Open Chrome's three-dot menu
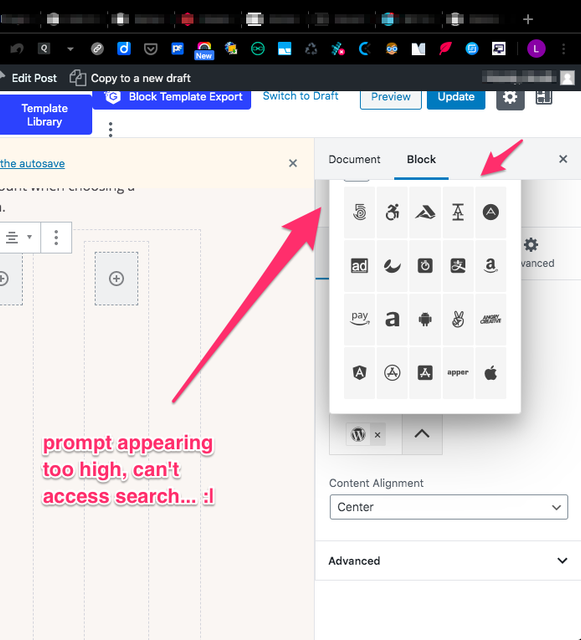Image resolution: width=581 pixels, height=640 pixels. (x=563, y=49)
